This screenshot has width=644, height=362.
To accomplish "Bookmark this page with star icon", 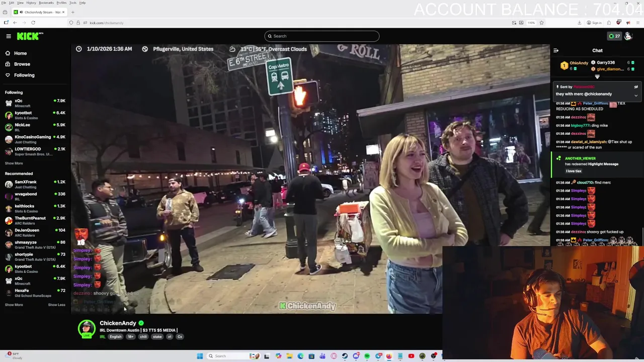I will [541, 23].
